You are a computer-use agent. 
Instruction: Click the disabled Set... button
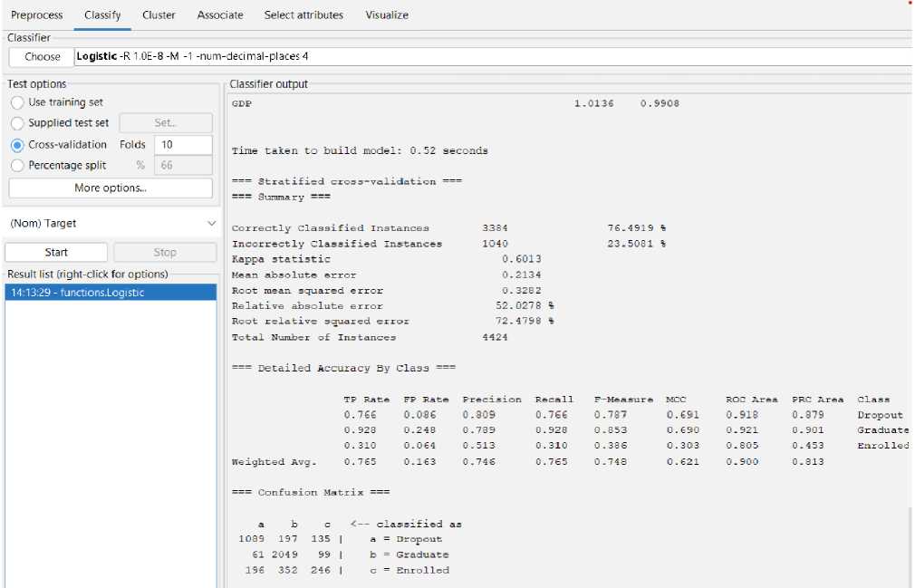(x=166, y=123)
